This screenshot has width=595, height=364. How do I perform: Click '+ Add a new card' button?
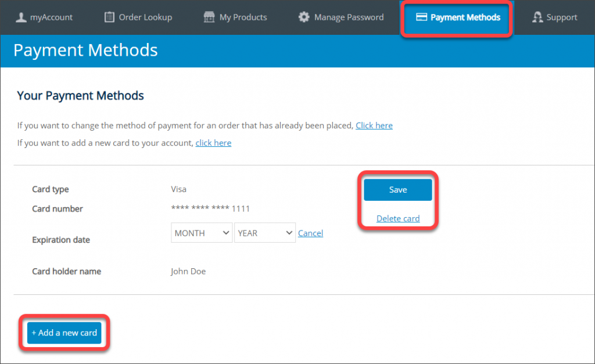64,333
